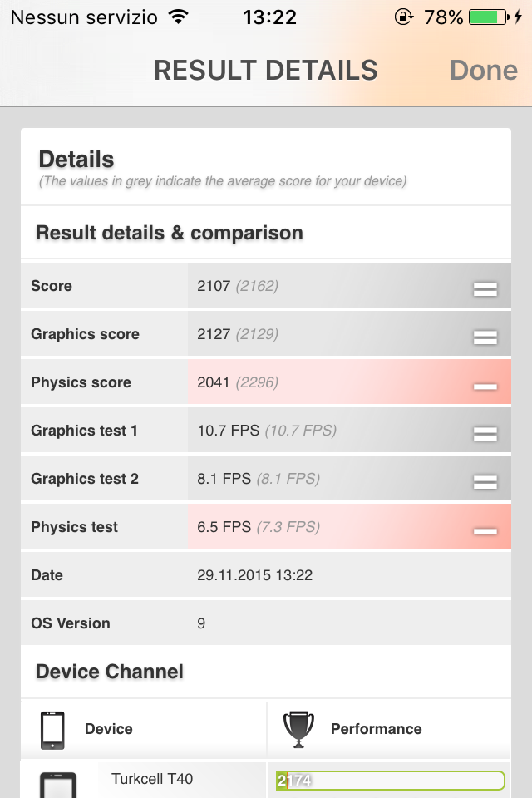Open the Turkcell T40 device entry
This screenshot has height=798, width=532.
(x=152, y=779)
